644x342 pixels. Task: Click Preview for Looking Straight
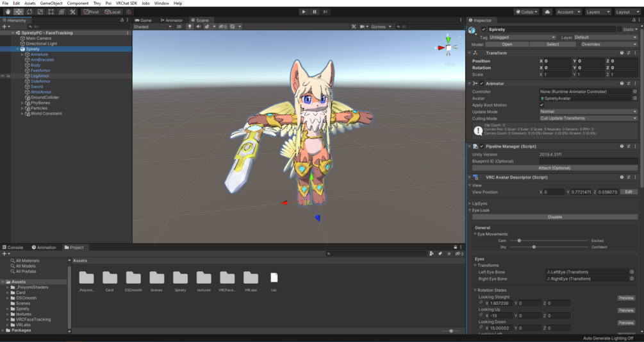[626, 298]
